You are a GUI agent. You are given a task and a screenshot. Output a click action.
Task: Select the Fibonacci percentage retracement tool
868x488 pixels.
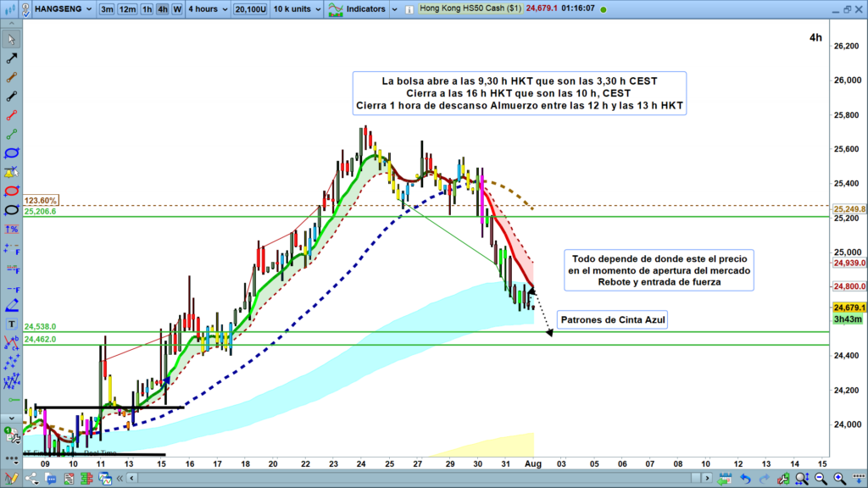click(12, 230)
